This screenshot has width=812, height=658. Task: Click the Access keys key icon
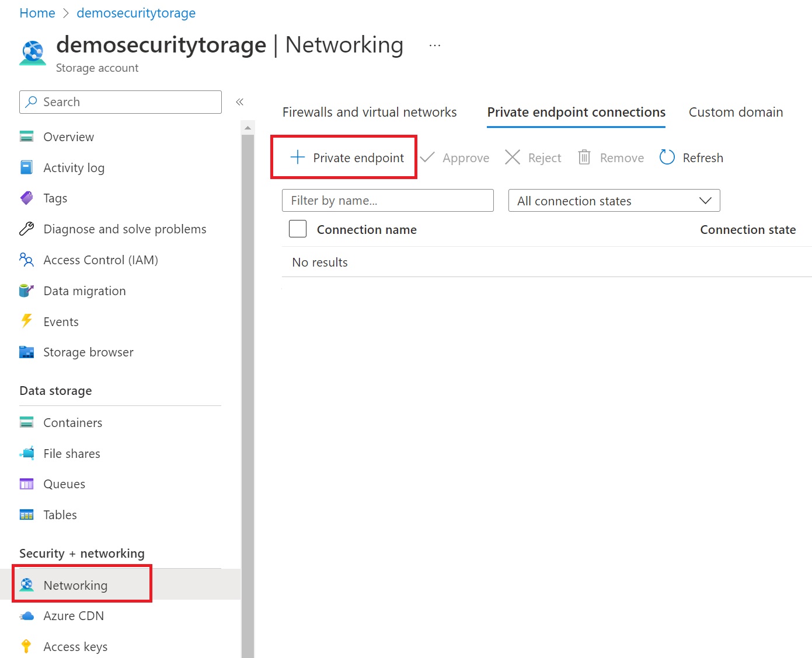[x=27, y=646]
